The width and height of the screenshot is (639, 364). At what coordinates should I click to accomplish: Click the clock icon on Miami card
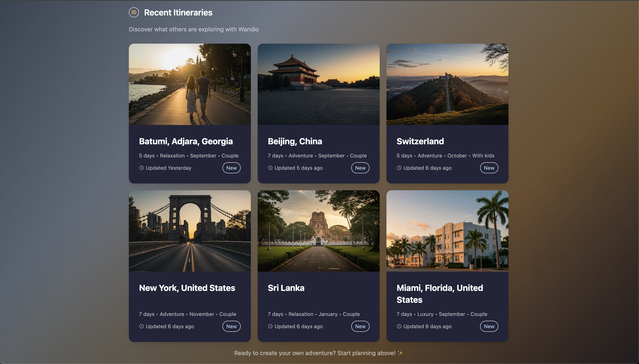pyautogui.click(x=399, y=326)
